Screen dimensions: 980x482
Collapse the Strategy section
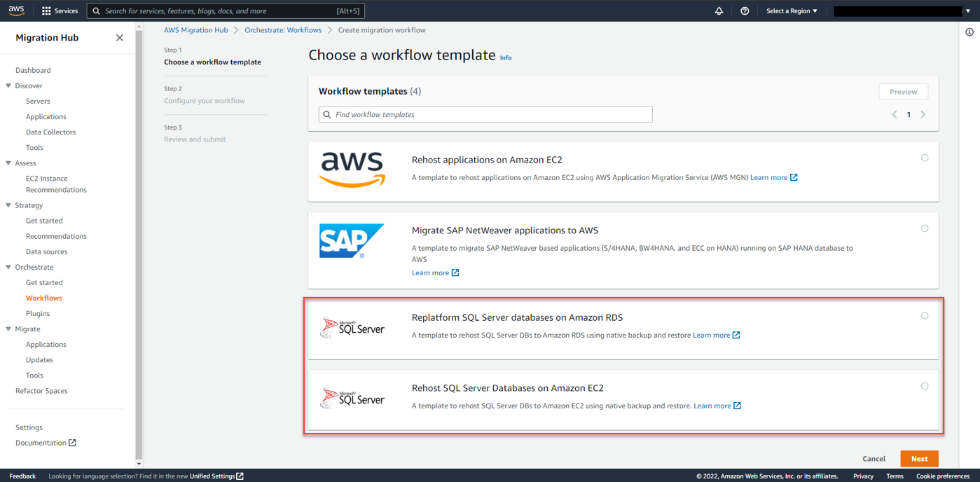8,205
